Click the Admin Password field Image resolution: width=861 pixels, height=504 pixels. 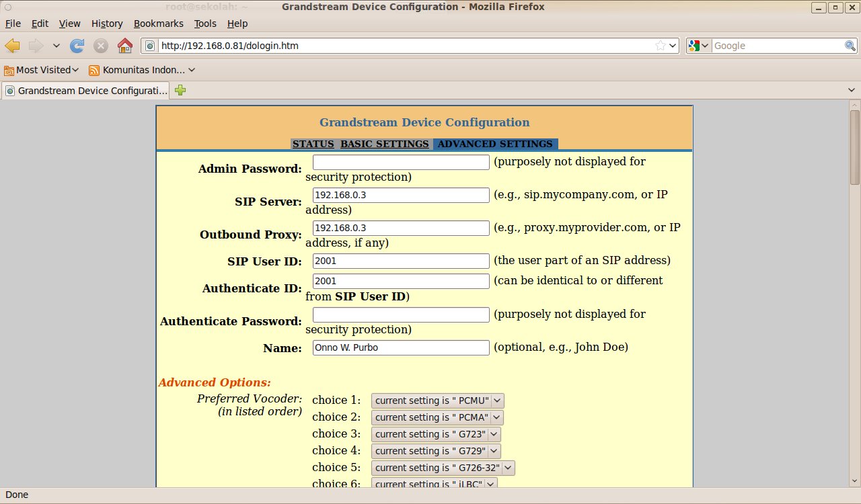click(x=401, y=162)
